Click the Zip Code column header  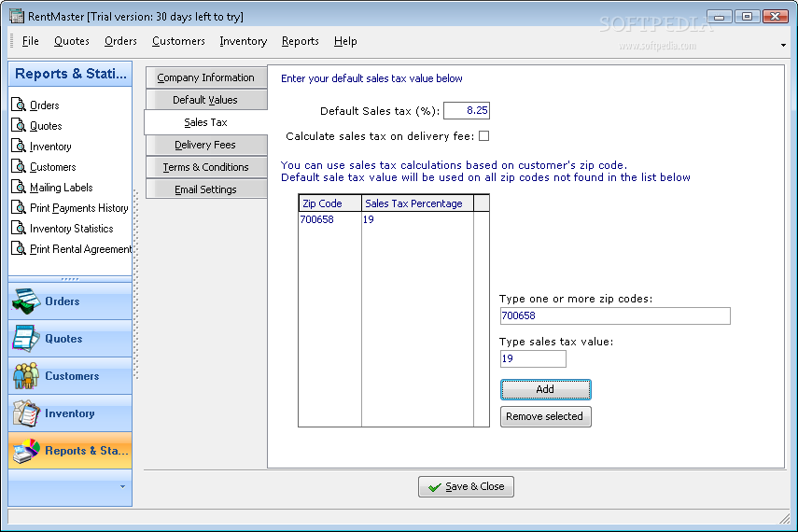(x=329, y=203)
